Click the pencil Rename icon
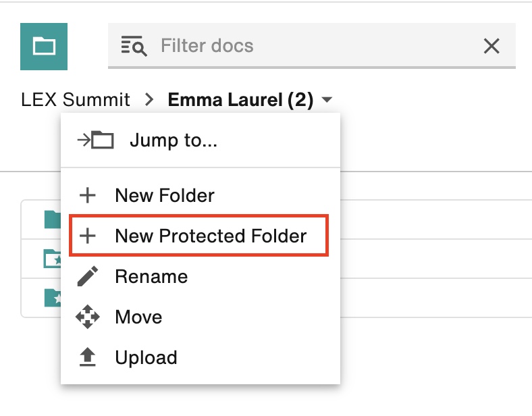Viewport: 532px width, 416px height. pyautogui.click(x=88, y=276)
